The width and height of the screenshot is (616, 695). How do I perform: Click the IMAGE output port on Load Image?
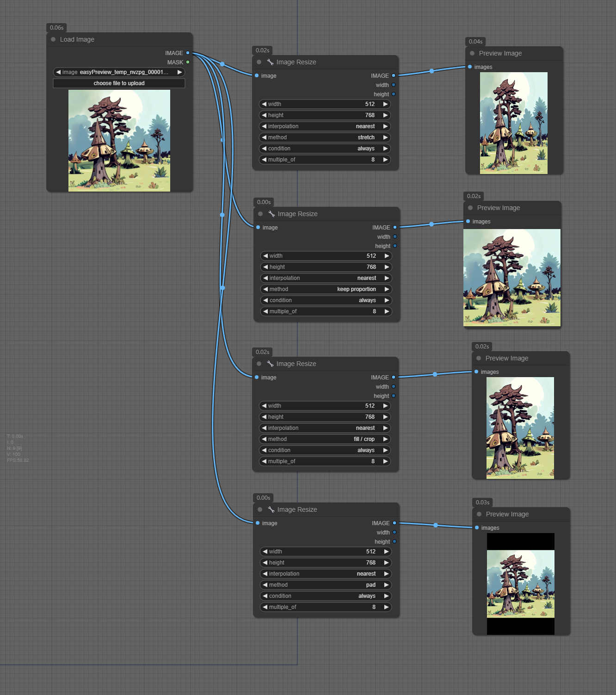188,53
